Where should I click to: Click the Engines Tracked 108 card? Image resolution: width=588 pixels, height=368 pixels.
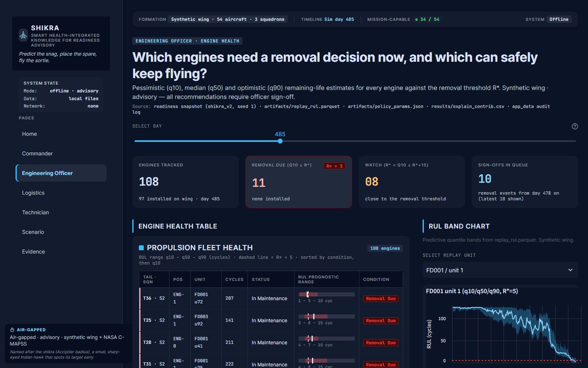(185, 182)
